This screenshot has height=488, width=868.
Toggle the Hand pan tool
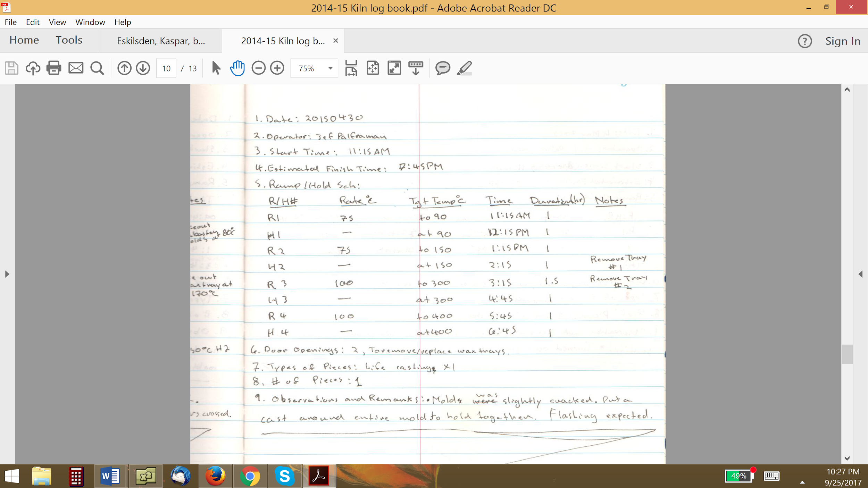[237, 68]
